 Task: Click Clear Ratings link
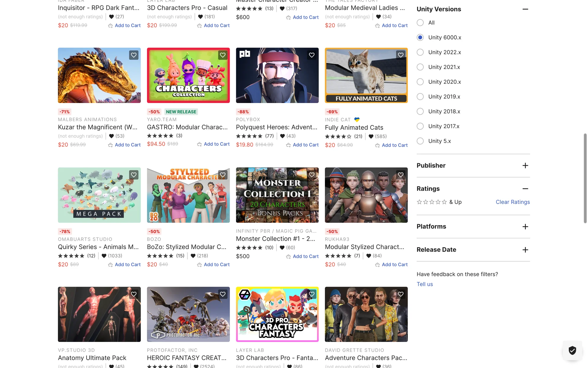pyautogui.click(x=512, y=202)
